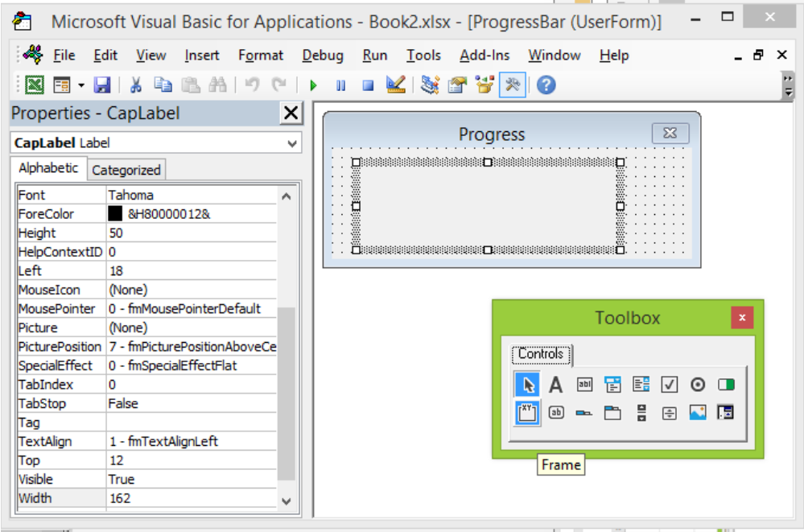Select the ScrollBar control in Toolbox
Viewport: 804px width, 532px height.
coord(641,412)
